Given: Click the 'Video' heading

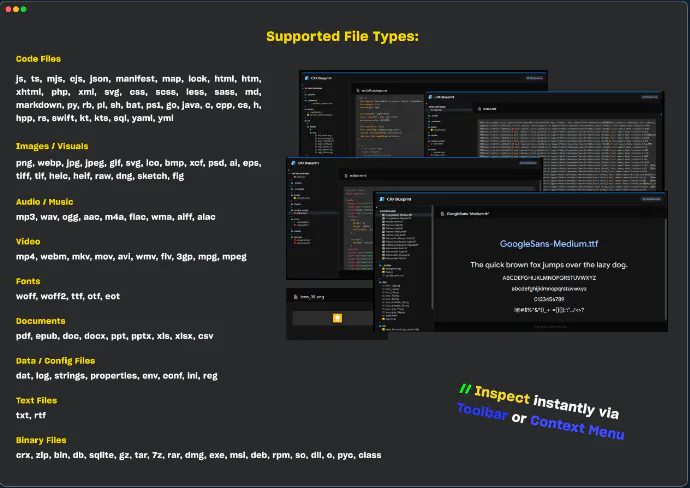Looking at the screenshot, I should coord(28,242).
